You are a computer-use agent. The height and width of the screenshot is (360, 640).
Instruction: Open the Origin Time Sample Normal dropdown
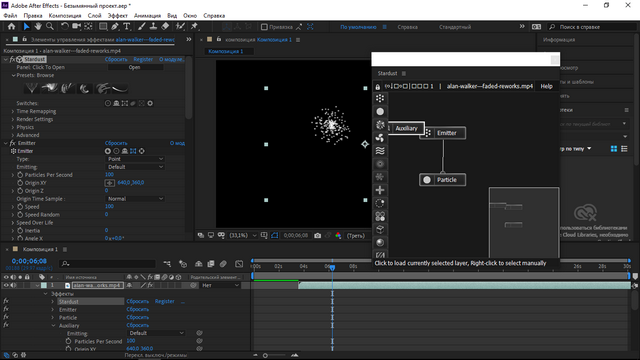[135, 199]
